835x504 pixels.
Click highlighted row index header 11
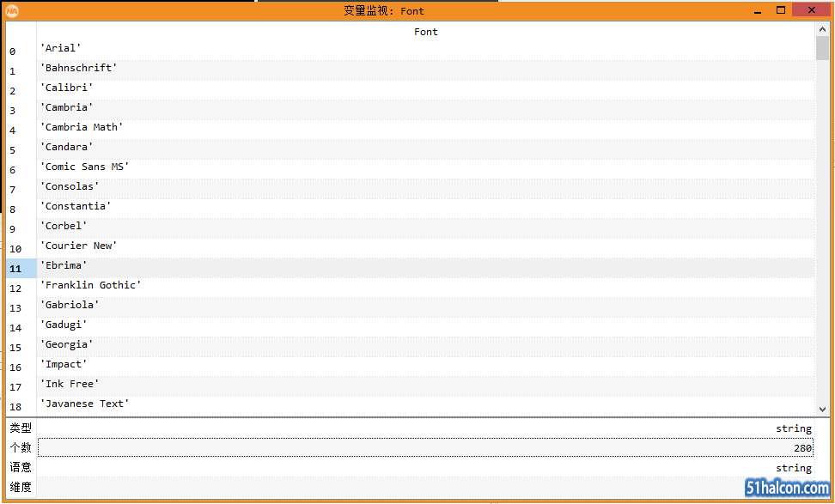point(21,268)
